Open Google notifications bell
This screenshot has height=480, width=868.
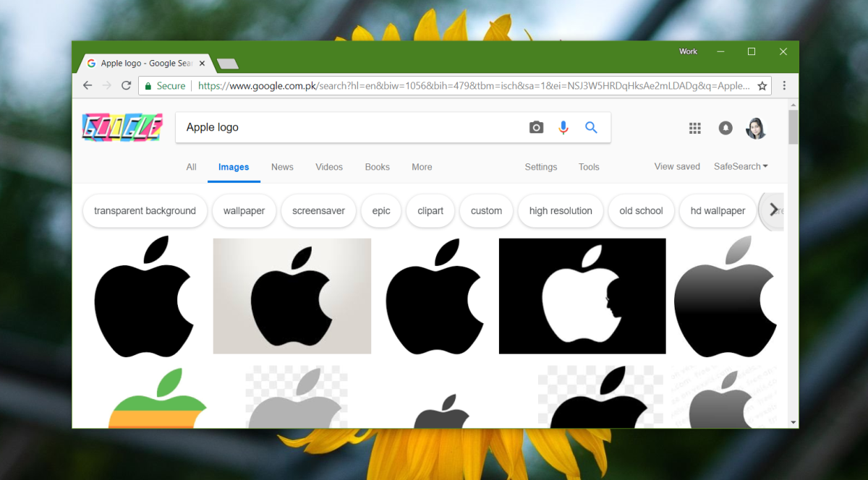click(726, 128)
